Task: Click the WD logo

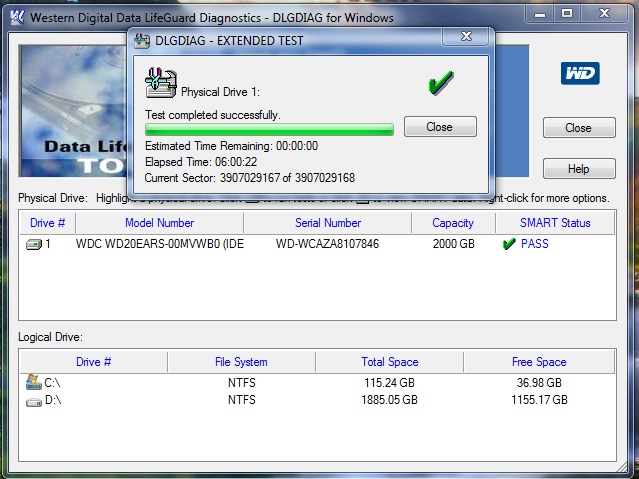Action: [x=580, y=73]
